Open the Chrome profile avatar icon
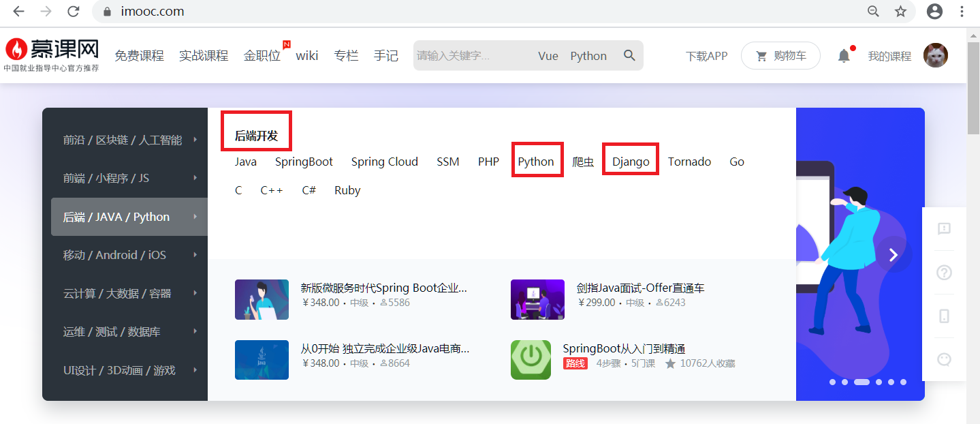This screenshot has width=980, height=424. tap(935, 11)
